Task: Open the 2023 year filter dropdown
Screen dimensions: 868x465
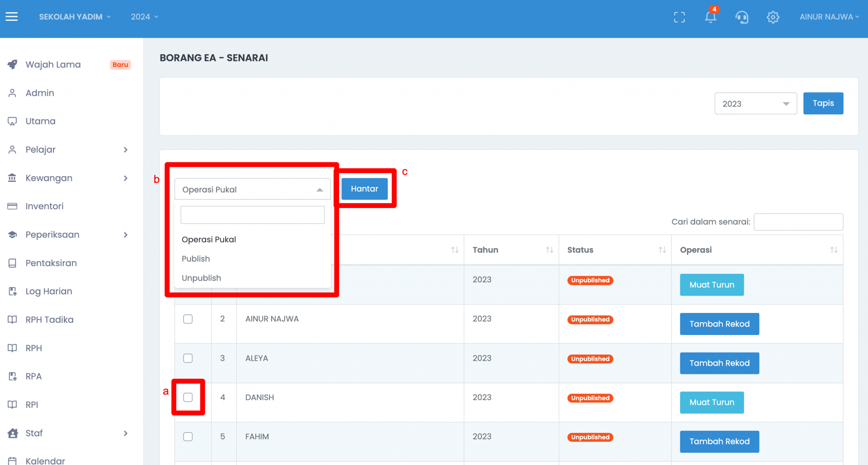Action: point(755,104)
